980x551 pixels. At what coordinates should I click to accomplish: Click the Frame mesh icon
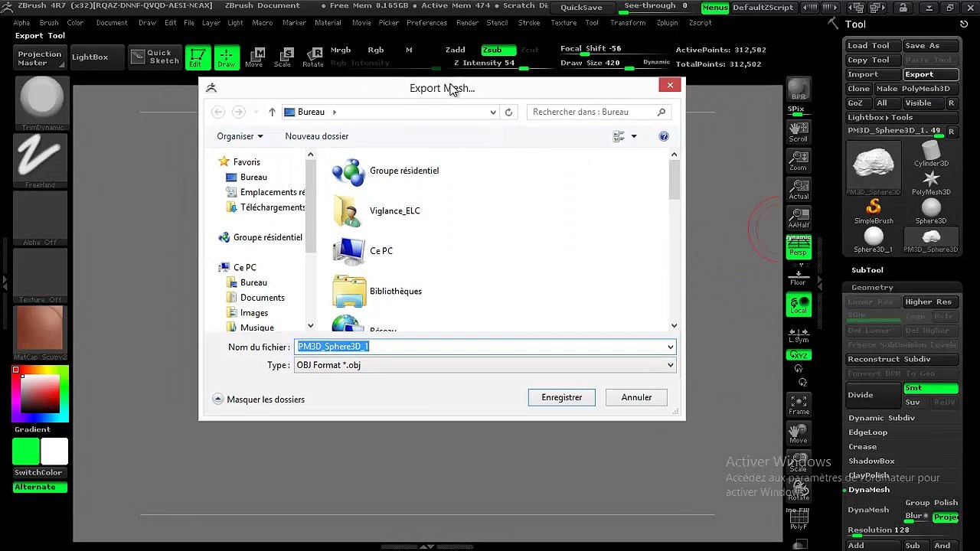click(799, 405)
